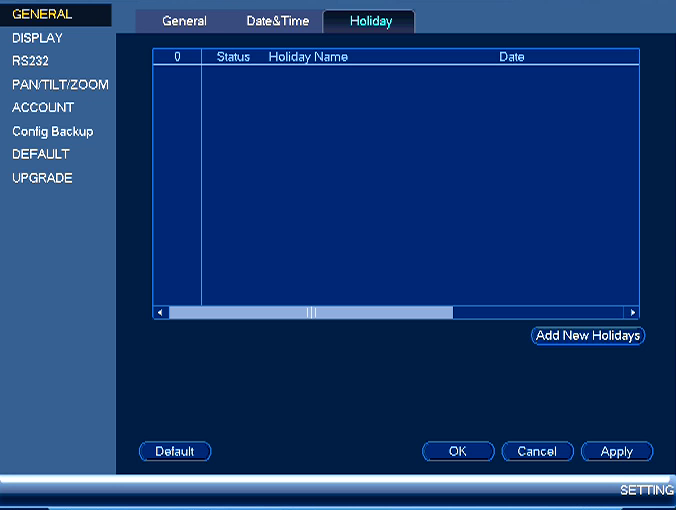676x510 pixels.
Task: Select the GENERAL sidebar item
Action: [42, 14]
